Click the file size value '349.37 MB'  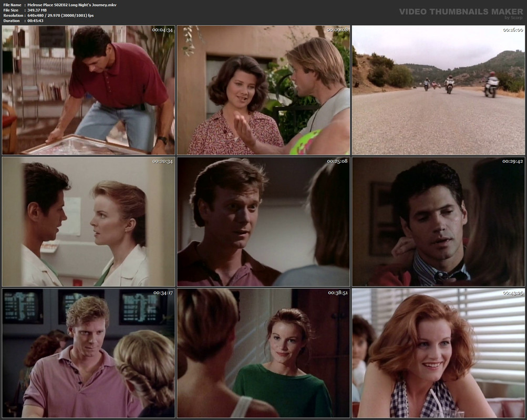coord(37,10)
